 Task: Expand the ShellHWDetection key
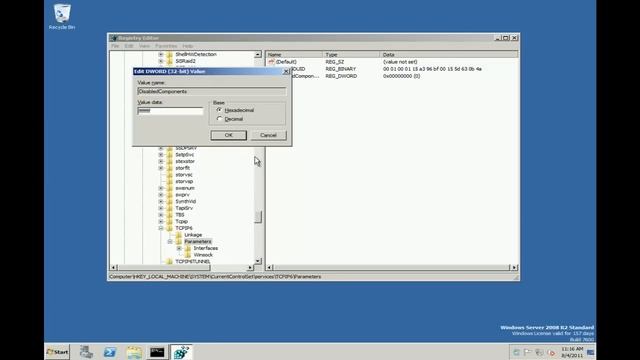(x=161, y=54)
